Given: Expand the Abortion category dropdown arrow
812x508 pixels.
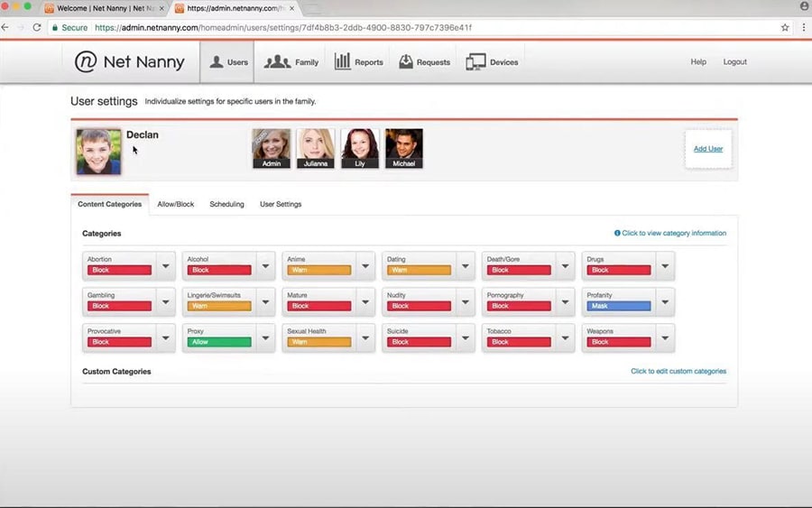Looking at the screenshot, I should [166, 266].
